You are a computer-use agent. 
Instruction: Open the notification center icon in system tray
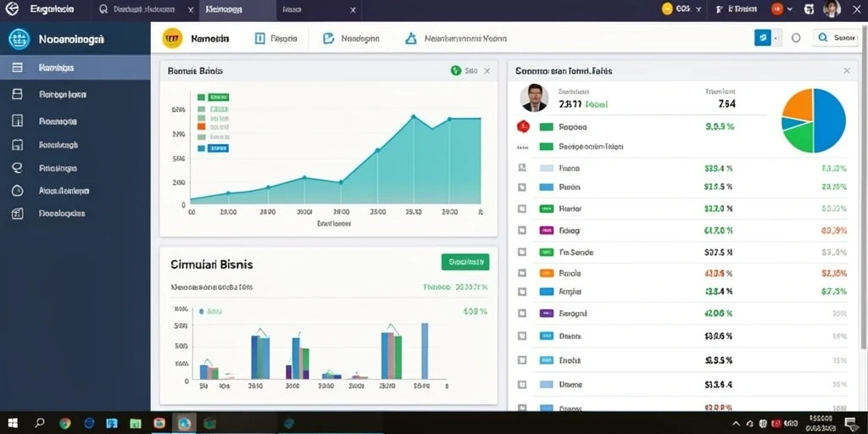click(x=851, y=424)
